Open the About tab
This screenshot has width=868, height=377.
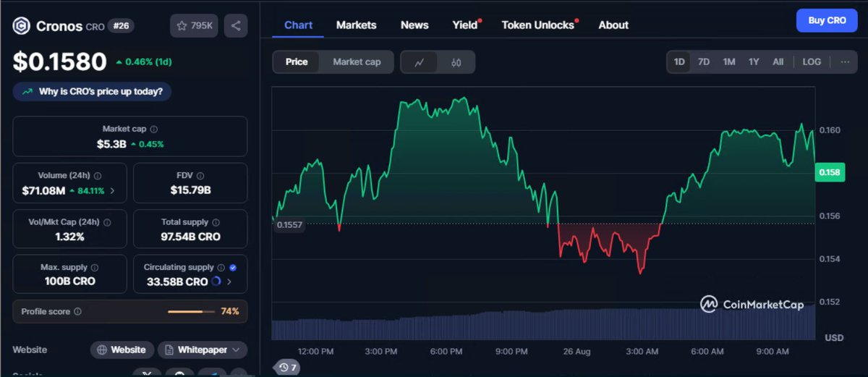pos(613,25)
